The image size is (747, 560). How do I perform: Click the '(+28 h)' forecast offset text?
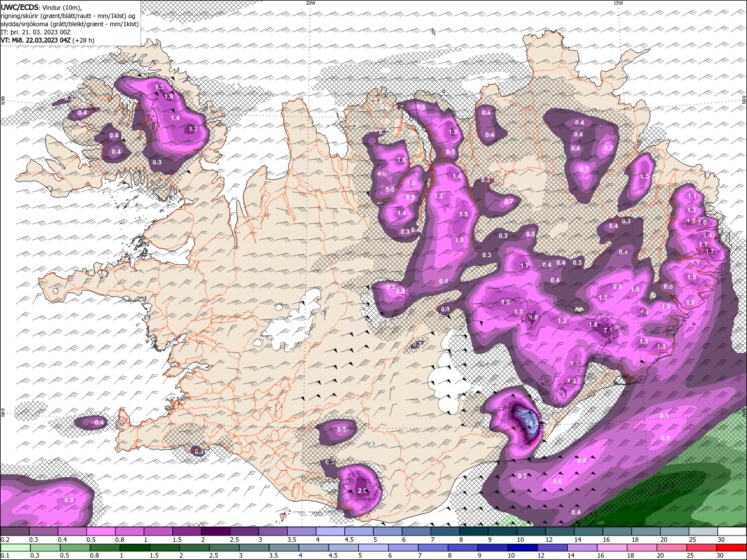(84, 40)
